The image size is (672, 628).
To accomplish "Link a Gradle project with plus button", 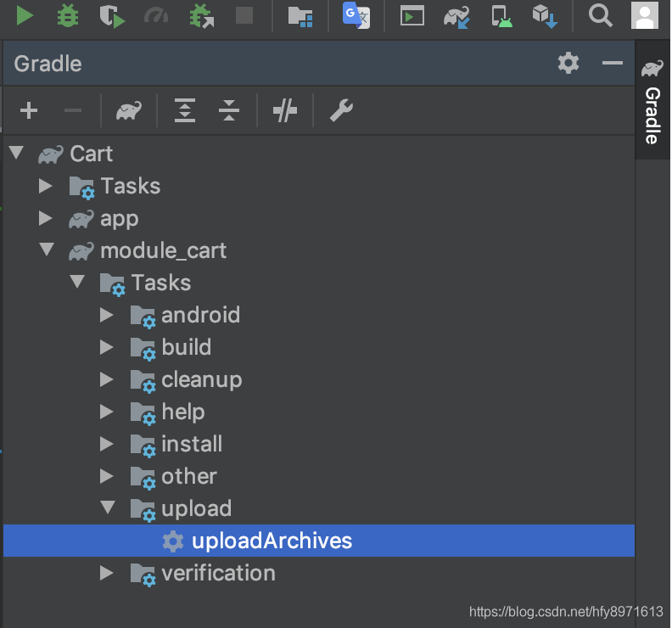I will (x=29, y=110).
